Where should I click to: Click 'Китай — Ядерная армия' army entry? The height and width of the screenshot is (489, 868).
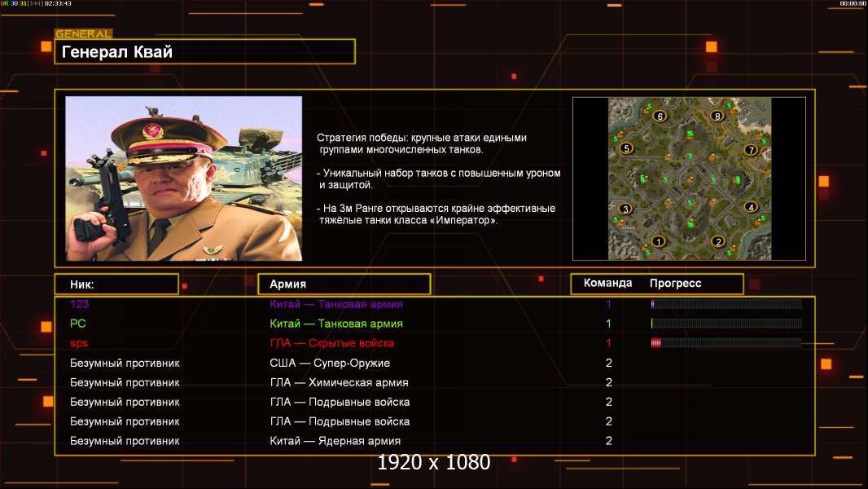pos(335,441)
